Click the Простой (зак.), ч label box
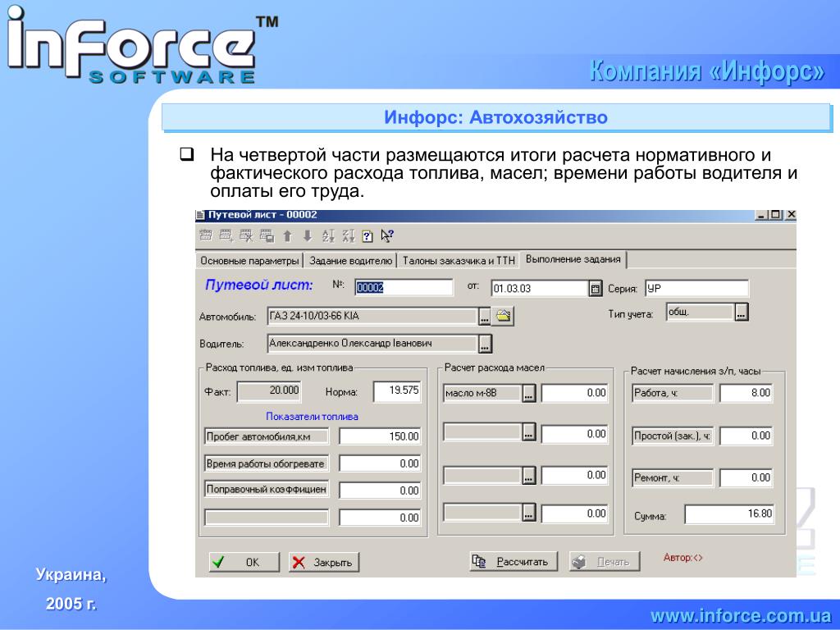This screenshot has height=630, width=840. pos(673,436)
